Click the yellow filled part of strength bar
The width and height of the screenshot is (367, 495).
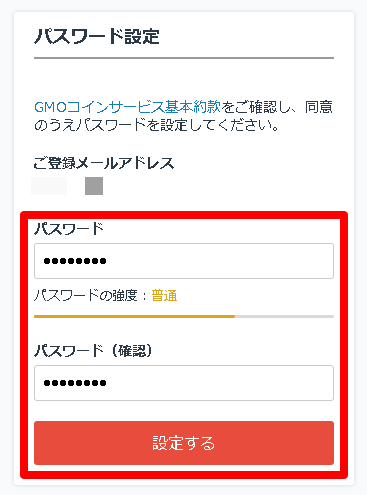point(134,316)
